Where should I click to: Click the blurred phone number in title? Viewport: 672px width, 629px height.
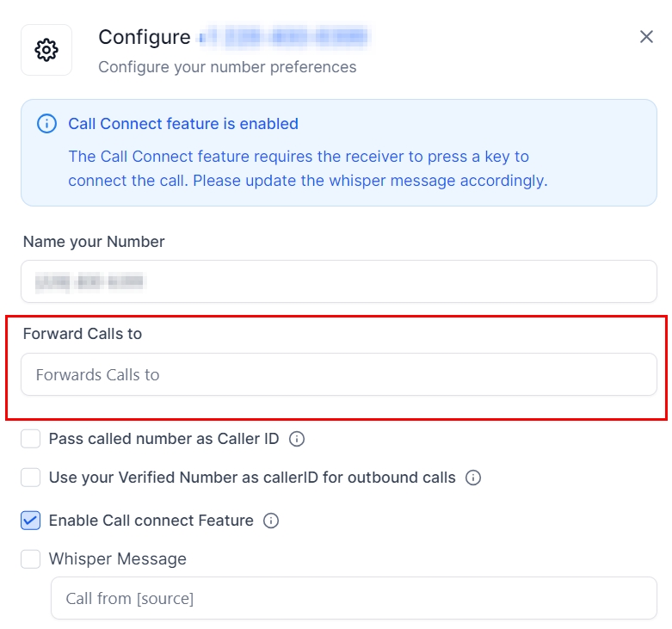tap(284, 37)
